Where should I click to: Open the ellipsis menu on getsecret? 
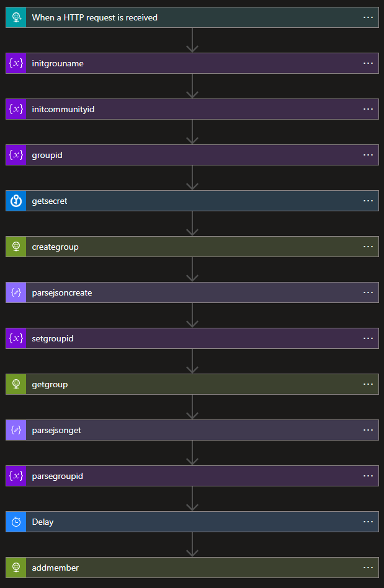pyautogui.click(x=368, y=201)
